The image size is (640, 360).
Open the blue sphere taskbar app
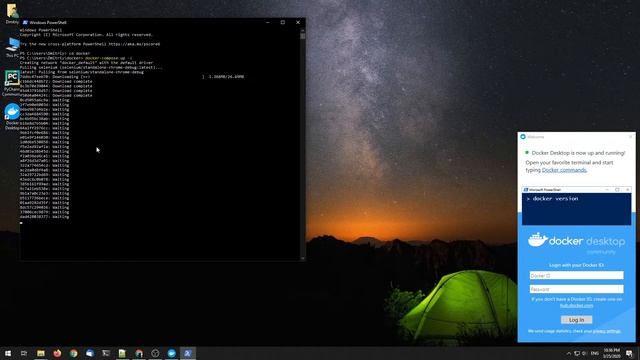coord(90,353)
